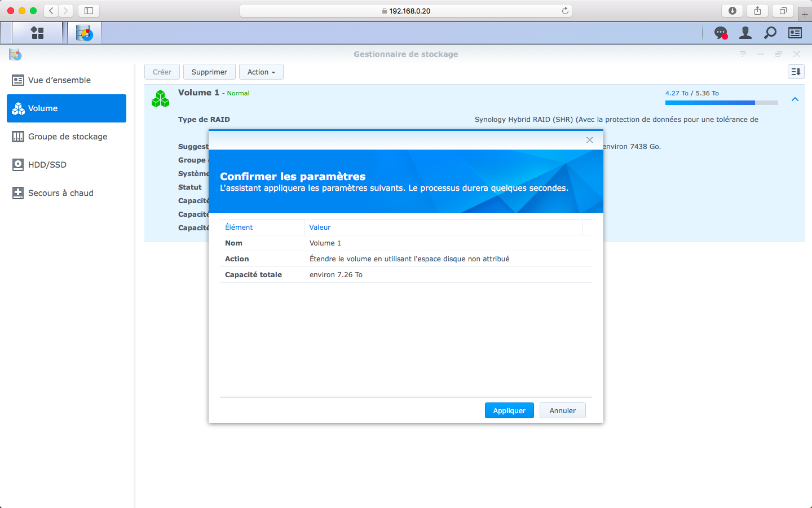The image size is (812, 508).
Task: Open the widgets panel icon
Action: pos(795,33)
